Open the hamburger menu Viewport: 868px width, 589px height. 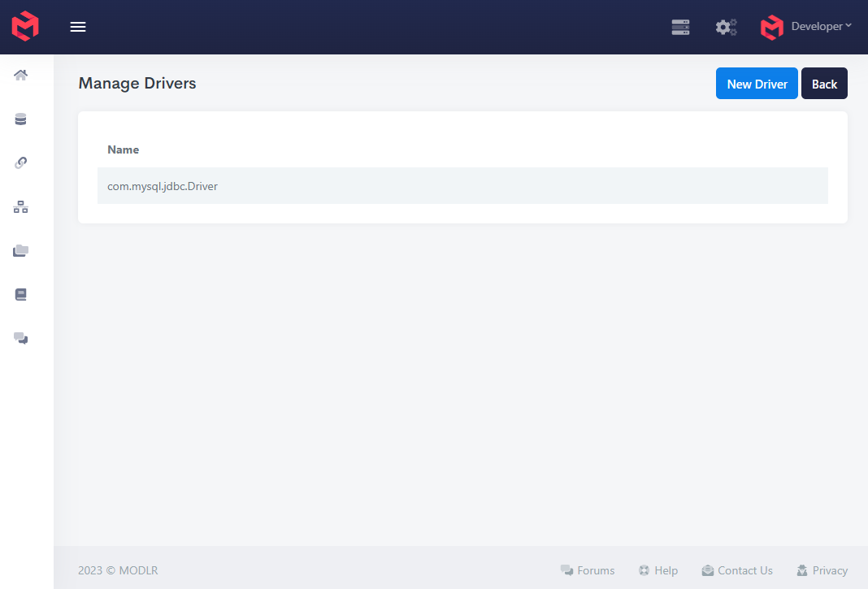tap(78, 26)
